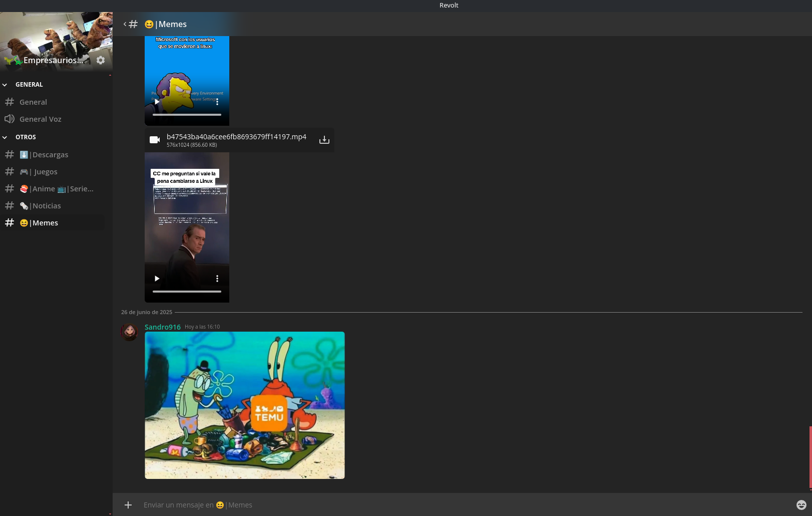812x516 pixels.
Task: Click the video camera file icon
Action: point(155,140)
